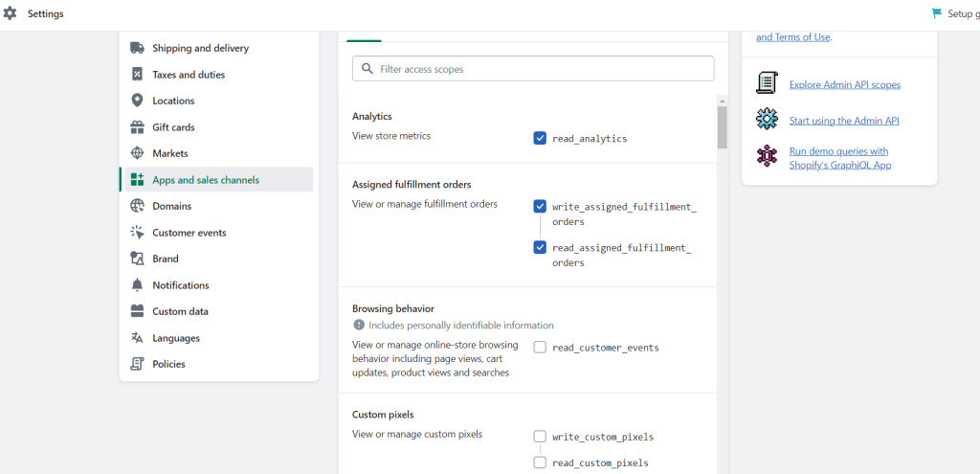Focus the Filter access scopes field
This screenshot has width=980, height=474.
(533, 69)
